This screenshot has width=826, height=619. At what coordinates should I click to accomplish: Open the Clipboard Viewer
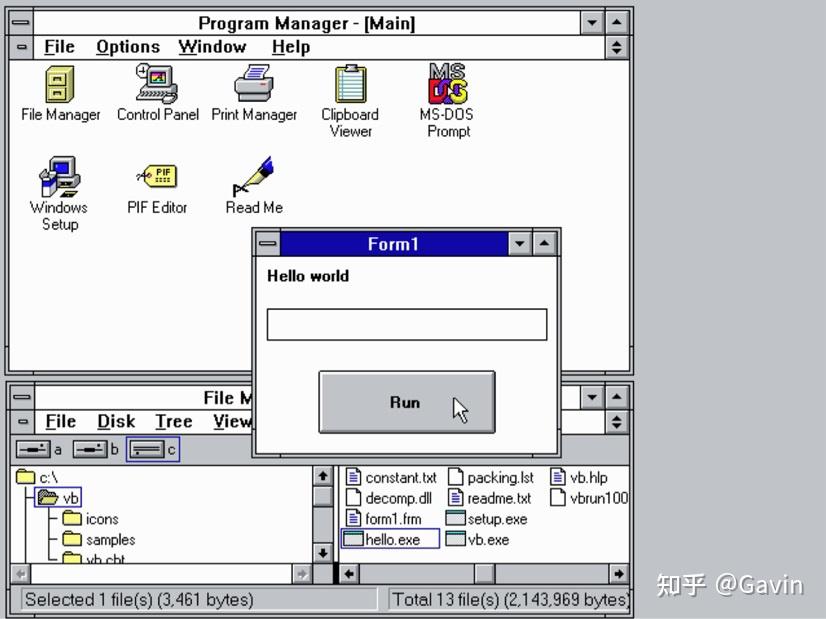(349, 85)
